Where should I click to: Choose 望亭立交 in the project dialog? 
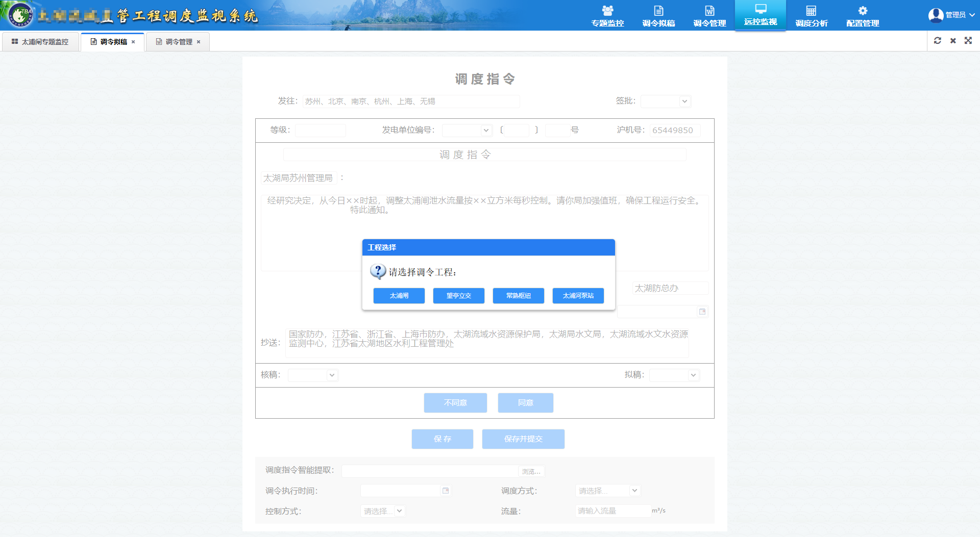click(x=458, y=296)
